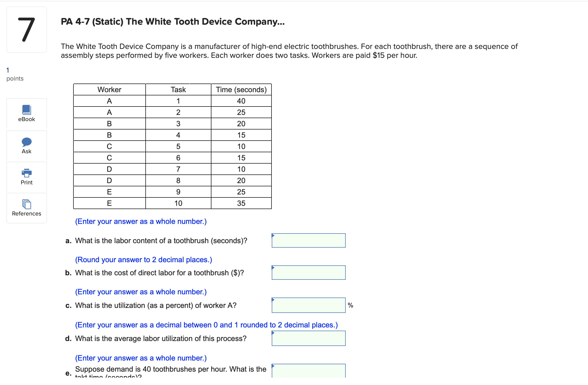The image size is (588, 385).
Task: Click the round to 2 decimal places note
Action: pos(144,259)
